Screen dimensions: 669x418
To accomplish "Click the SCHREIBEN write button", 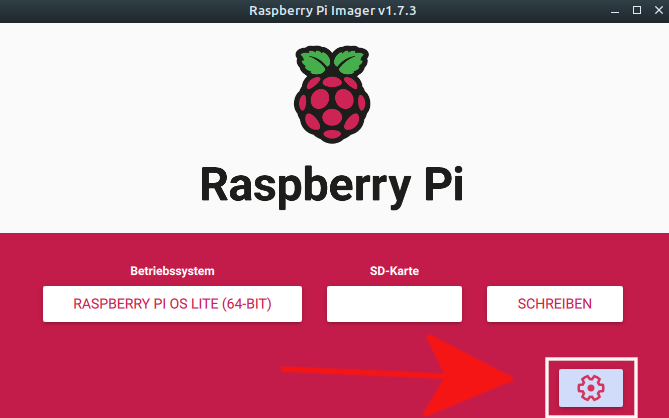I will pos(555,304).
